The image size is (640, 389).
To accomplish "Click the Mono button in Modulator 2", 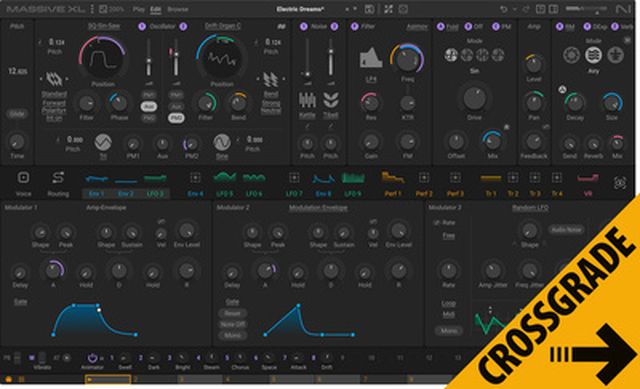I will [x=233, y=336].
